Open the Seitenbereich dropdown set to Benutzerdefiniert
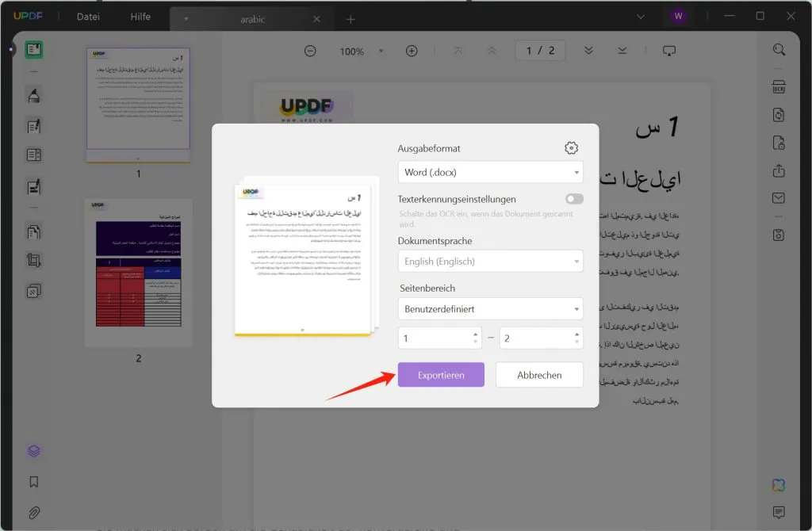Viewport: 812px width, 531px height. click(490, 308)
